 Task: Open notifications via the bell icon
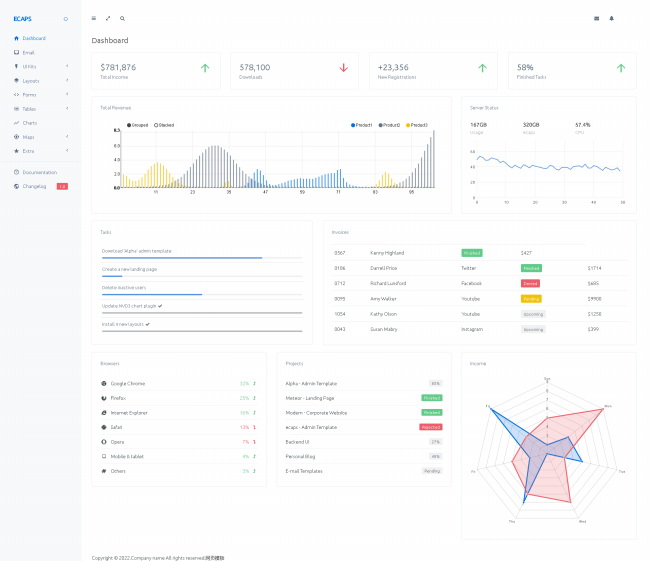[x=611, y=18]
